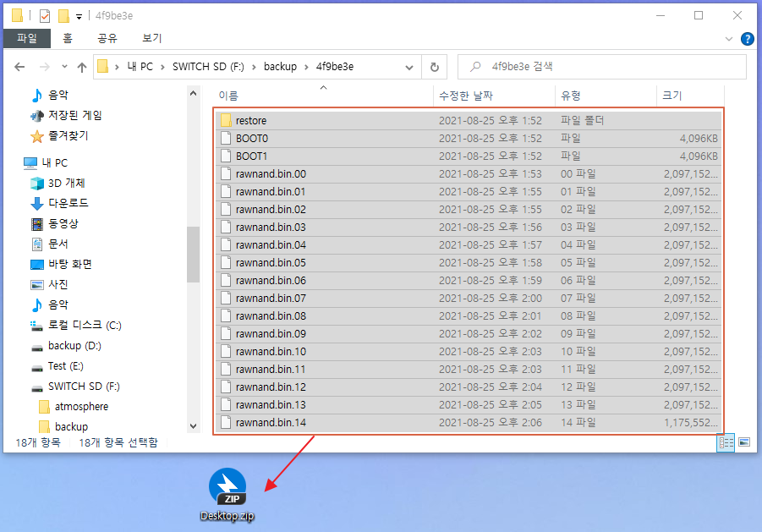762x532 pixels.
Task: Click the Help question mark icon
Action: [x=747, y=38]
